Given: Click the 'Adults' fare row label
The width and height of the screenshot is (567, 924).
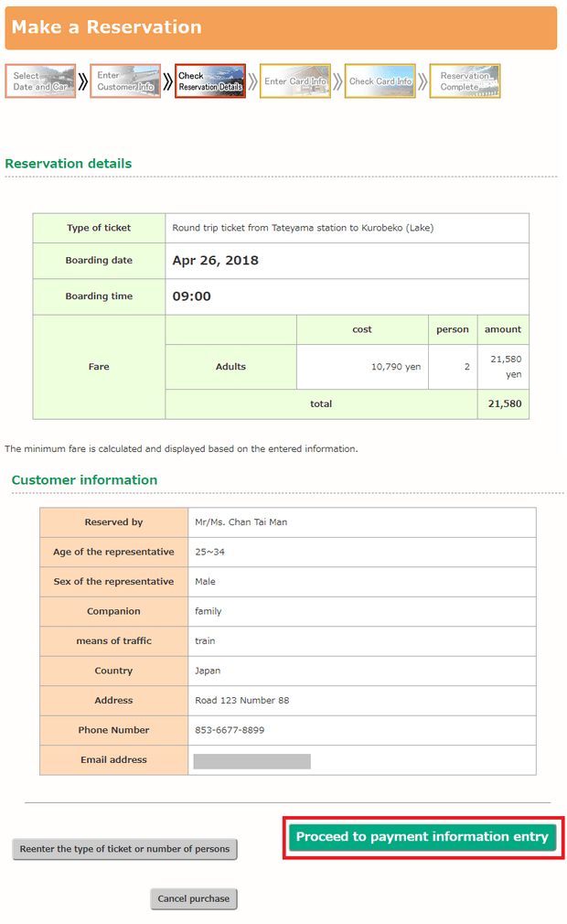Looking at the screenshot, I should 230,367.
